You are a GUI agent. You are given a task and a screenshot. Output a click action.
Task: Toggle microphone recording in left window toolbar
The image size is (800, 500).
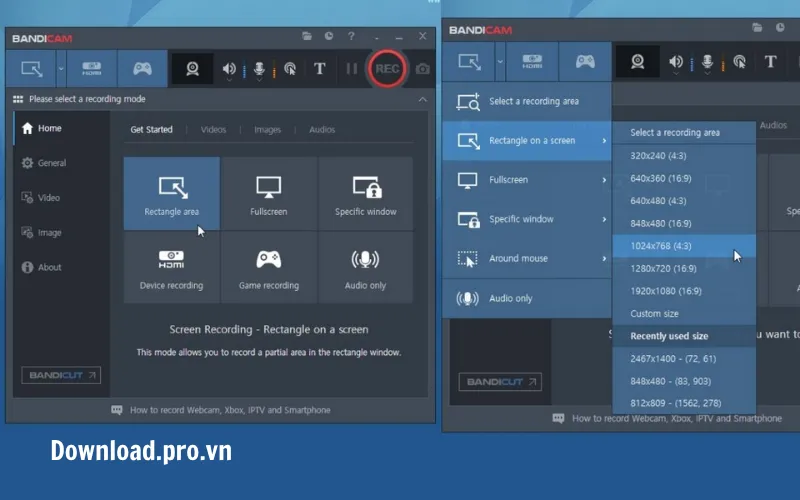[x=259, y=69]
